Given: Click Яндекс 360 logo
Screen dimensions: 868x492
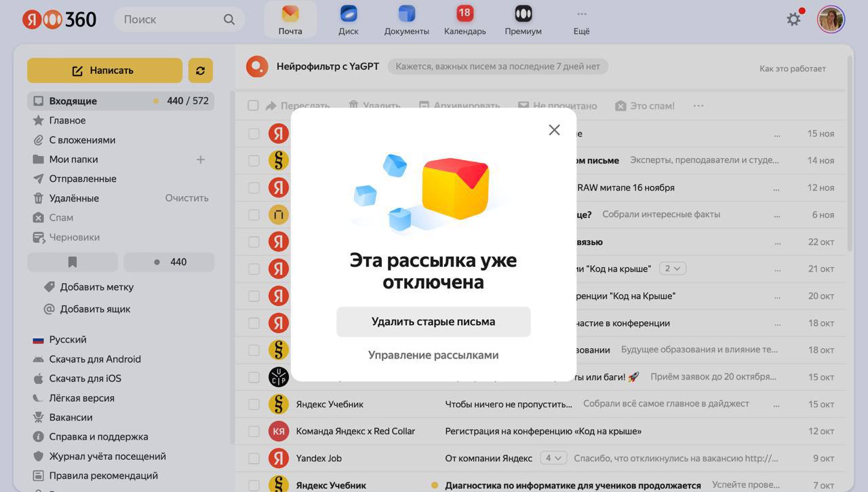Looking at the screenshot, I should 59,20.
